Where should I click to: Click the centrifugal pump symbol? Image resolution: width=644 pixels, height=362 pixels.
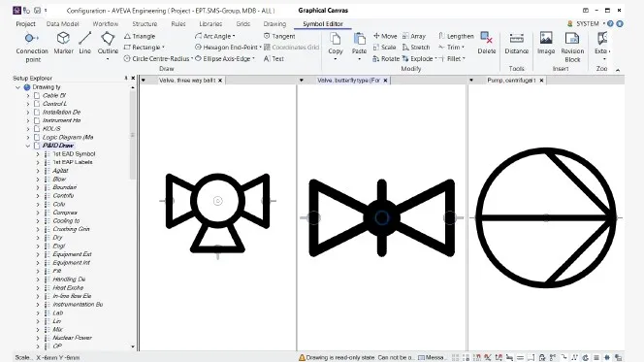click(x=546, y=217)
